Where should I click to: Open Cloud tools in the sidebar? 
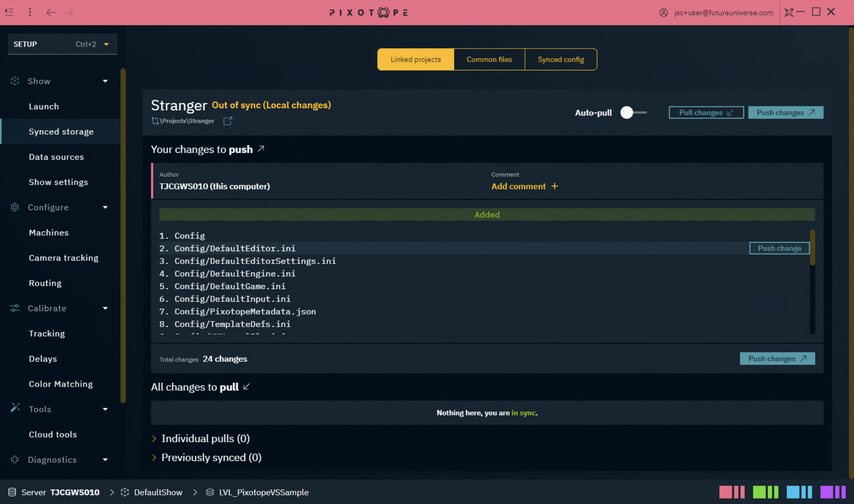61,434
